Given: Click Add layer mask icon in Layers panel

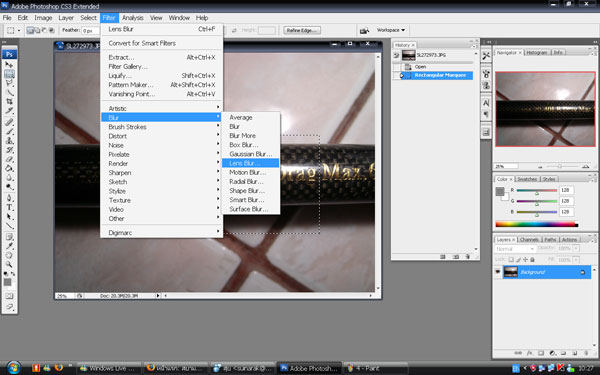Looking at the screenshot, I should [x=541, y=353].
